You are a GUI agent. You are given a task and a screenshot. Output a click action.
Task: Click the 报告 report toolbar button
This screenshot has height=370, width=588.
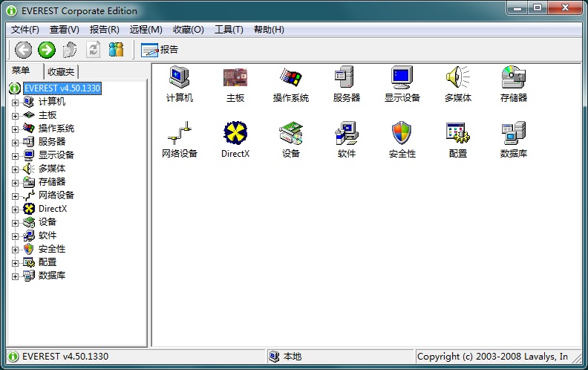(x=160, y=50)
